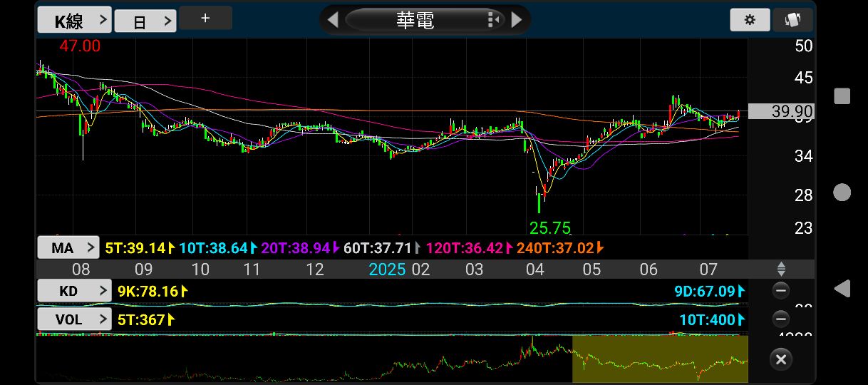This screenshot has height=385, width=868.
Task: Open the K線 chart type selector
Action: [74, 21]
